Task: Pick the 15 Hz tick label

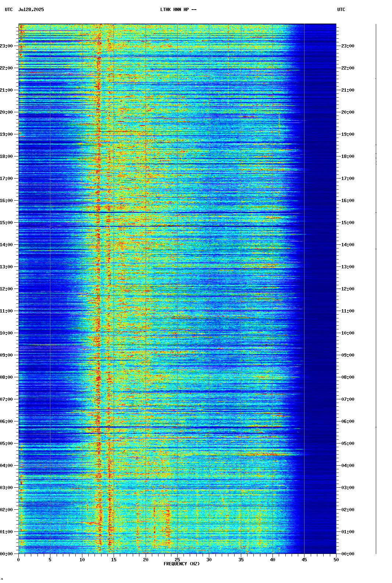Action: tap(114, 560)
